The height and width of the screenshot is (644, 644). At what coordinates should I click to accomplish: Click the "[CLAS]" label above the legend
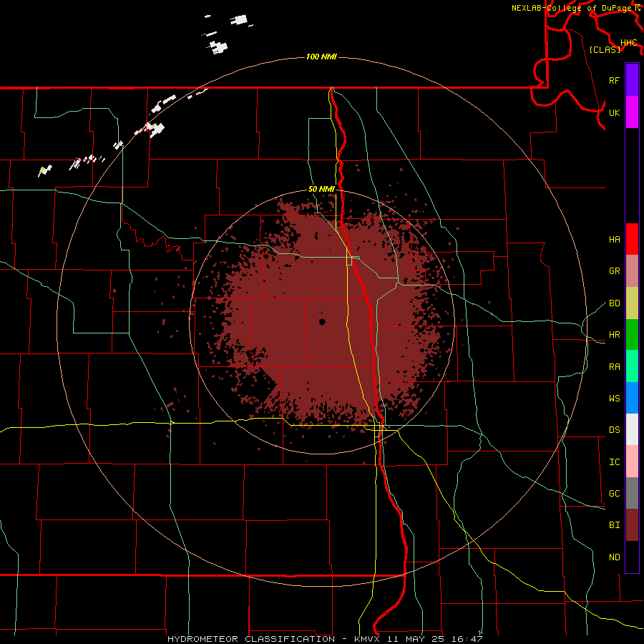pos(605,49)
